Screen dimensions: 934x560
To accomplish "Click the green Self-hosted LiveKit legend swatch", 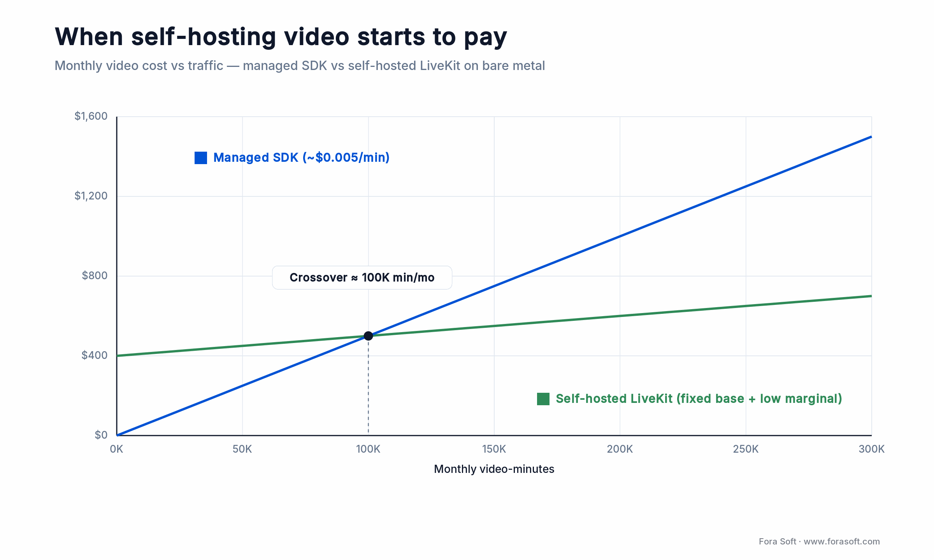I will (543, 399).
